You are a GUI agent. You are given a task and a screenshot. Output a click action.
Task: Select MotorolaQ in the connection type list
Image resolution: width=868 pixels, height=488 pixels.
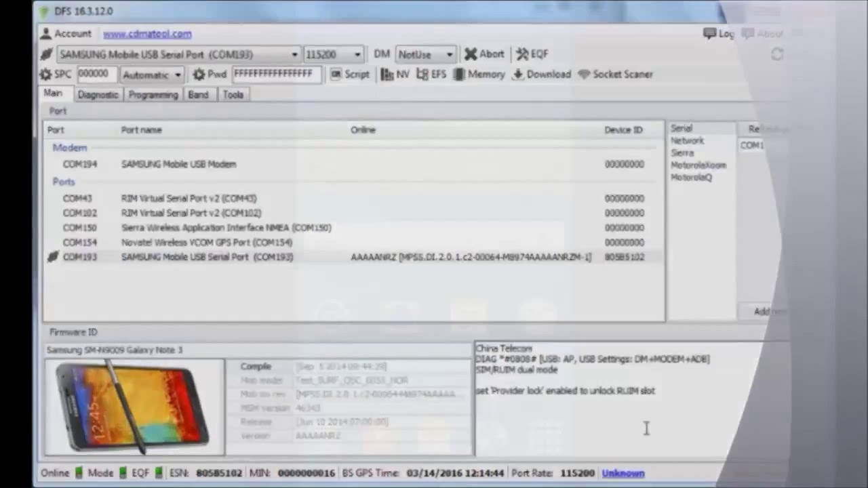point(691,177)
